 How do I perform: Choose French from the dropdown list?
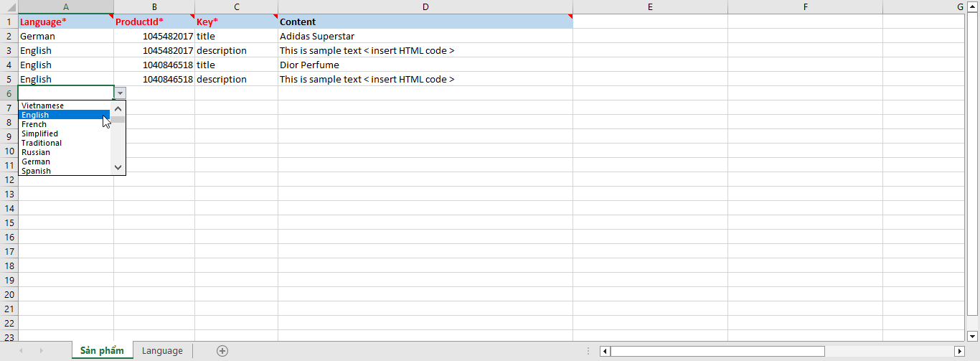click(x=65, y=124)
